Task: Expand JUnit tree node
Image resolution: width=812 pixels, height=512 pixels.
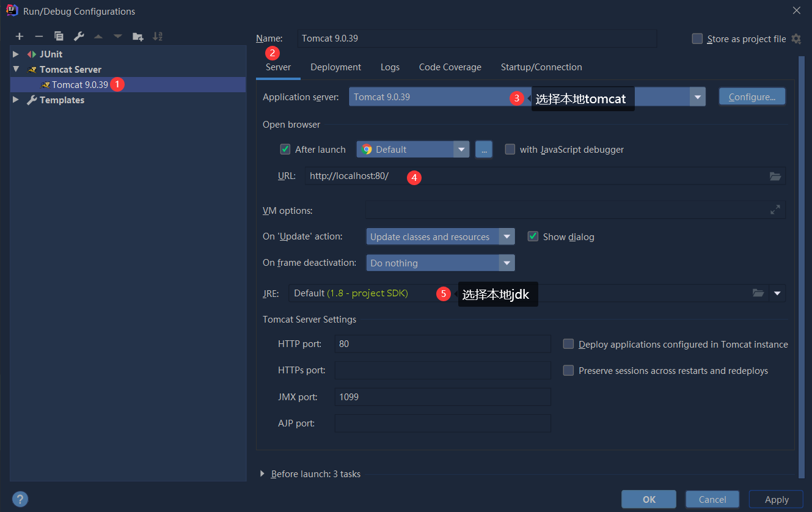Action: click(16, 54)
